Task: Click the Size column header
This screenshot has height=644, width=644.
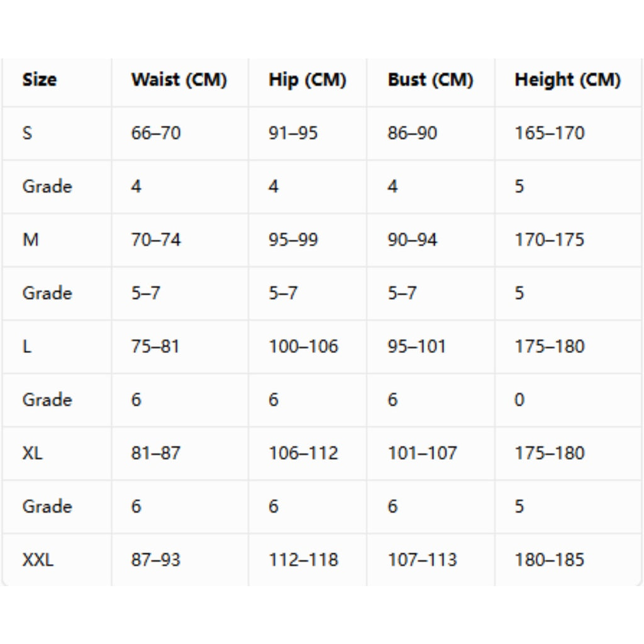Action: coord(40,80)
